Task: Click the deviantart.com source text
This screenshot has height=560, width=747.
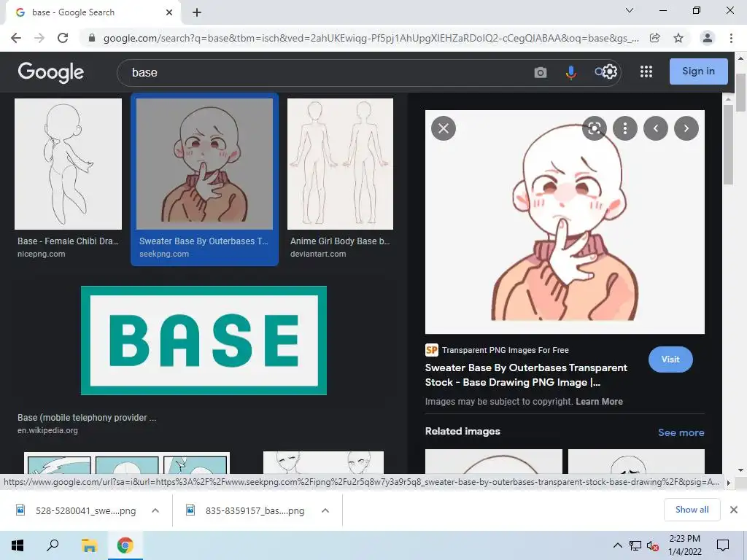Action: pyautogui.click(x=318, y=254)
